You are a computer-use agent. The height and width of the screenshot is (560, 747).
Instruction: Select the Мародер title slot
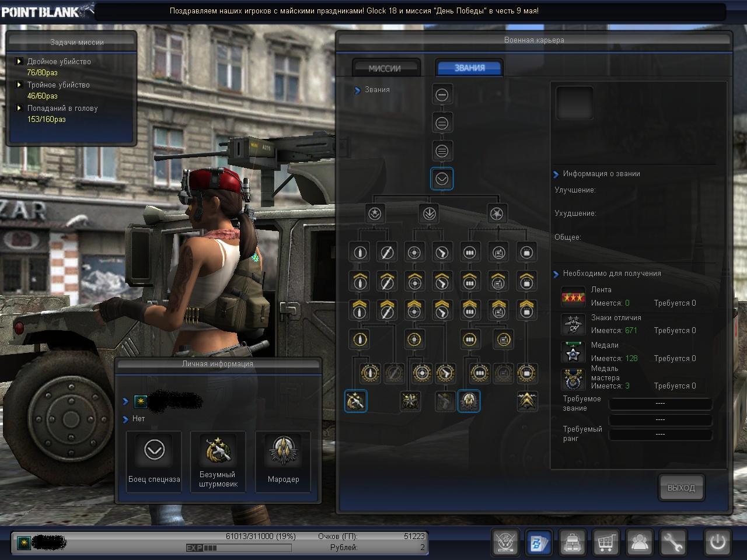pyautogui.click(x=283, y=461)
